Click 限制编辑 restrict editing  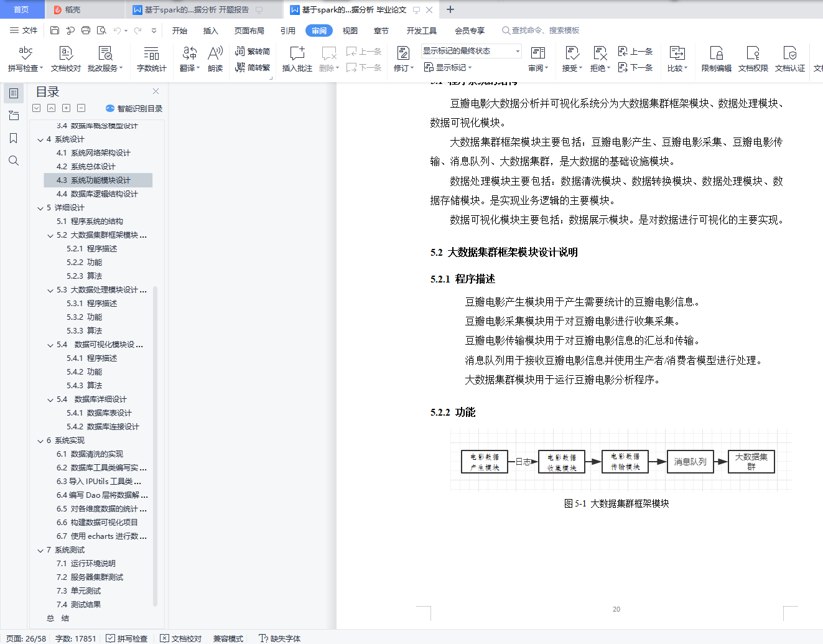(716, 59)
